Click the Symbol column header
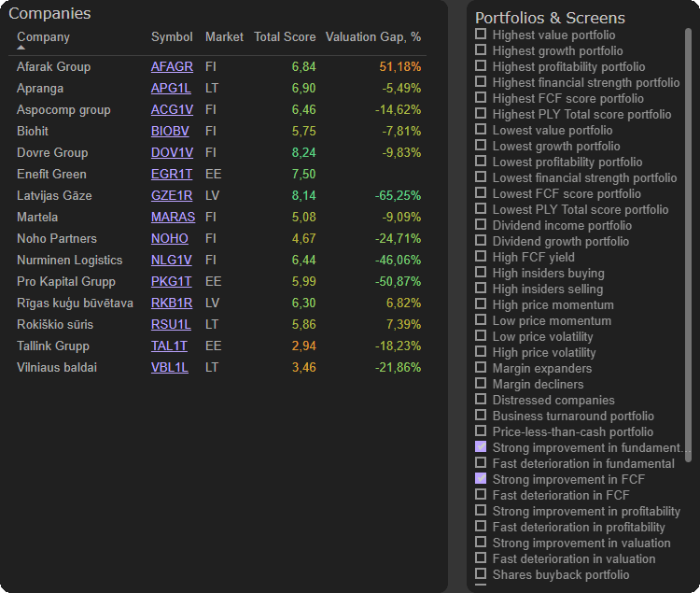The width and height of the screenshot is (700, 593). pyautogui.click(x=172, y=37)
